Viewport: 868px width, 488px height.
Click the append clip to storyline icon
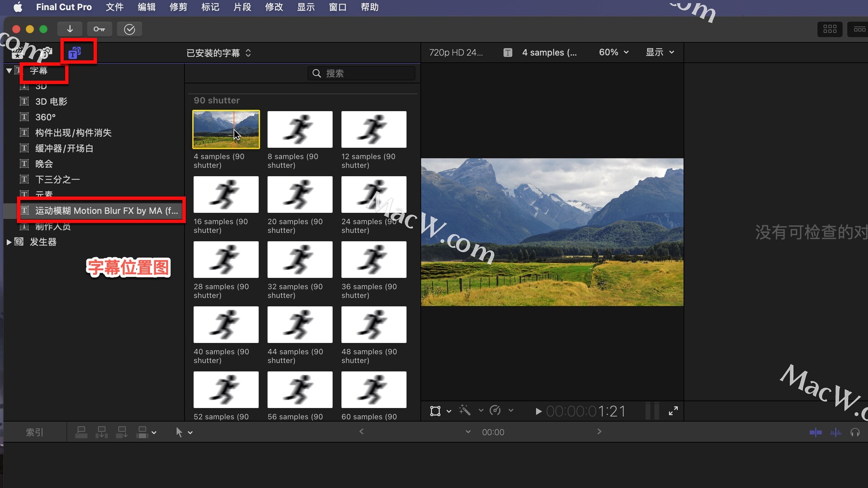(122, 432)
